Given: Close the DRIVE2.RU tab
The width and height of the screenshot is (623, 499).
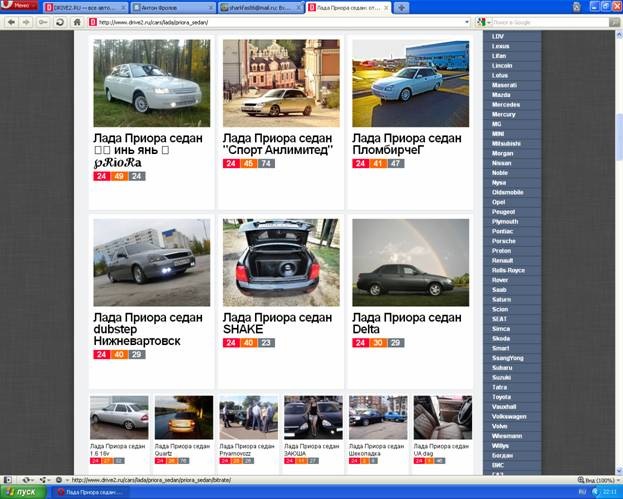Looking at the screenshot, I should pos(123,8).
